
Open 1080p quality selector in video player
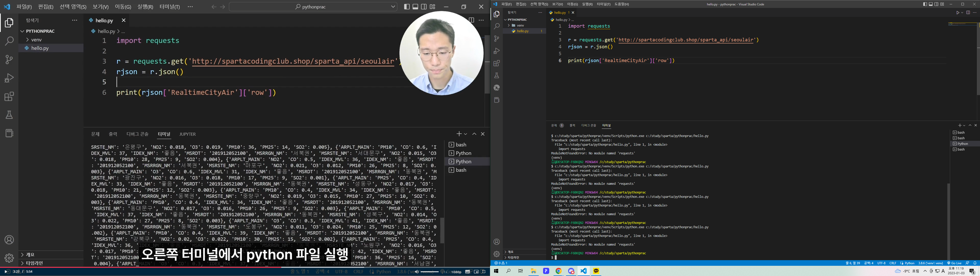pyautogui.click(x=457, y=272)
